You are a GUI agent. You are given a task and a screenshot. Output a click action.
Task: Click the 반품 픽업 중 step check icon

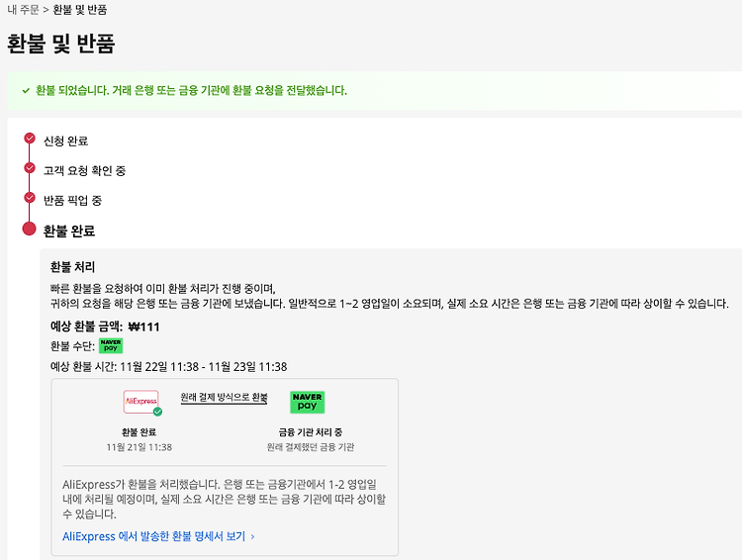30,198
